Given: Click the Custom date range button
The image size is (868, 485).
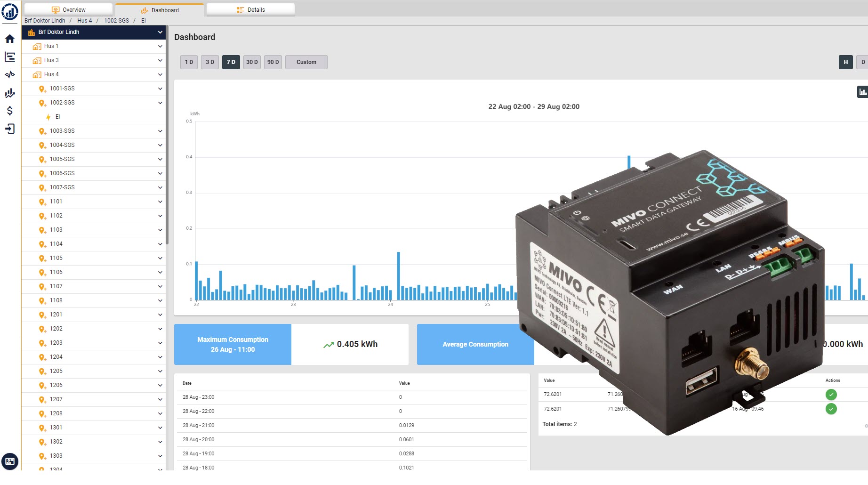Looking at the screenshot, I should tap(306, 62).
